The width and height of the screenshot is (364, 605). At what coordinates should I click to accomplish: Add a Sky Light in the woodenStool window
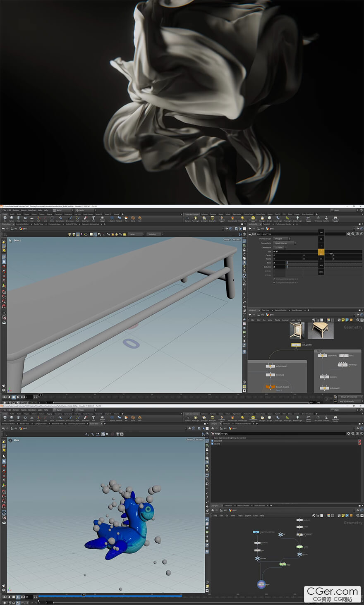[x=262, y=219]
